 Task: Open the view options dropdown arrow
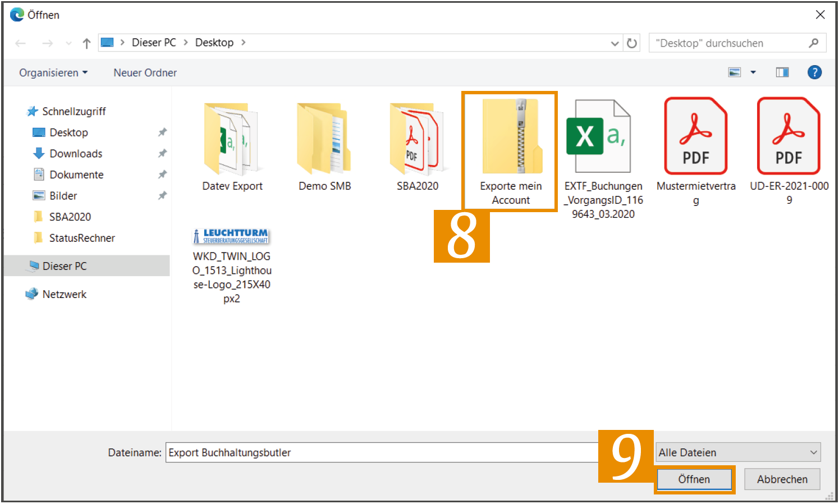point(753,72)
